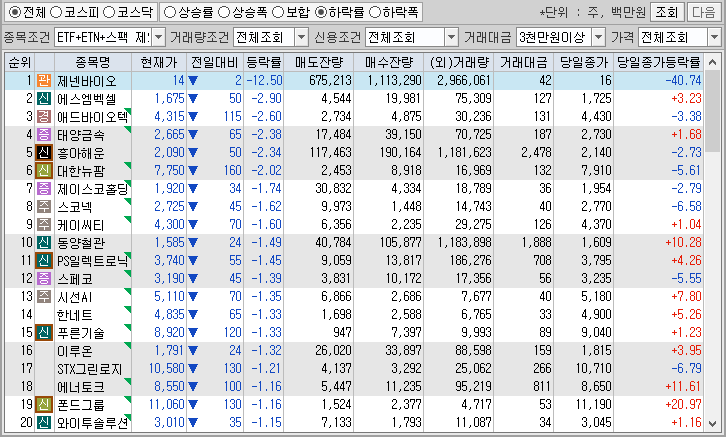Select the 동양철관 stock name
This screenshot has height=437, width=726.
(81, 243)
